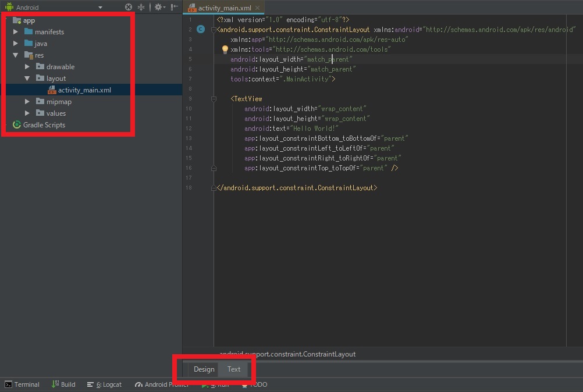Image resolution: width=583 pixels, height=392 pixels.
Task: Click the scroll-from-source target icon
Action: [128, 7]
